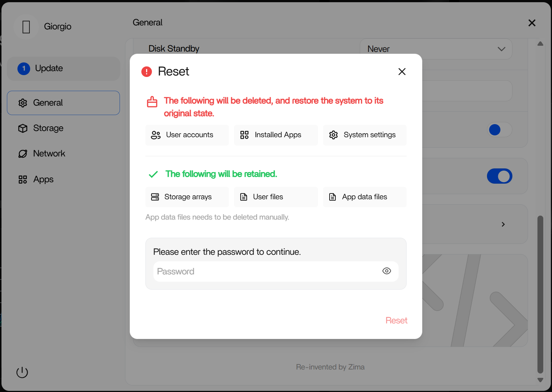This screenshot has width=552, height=392.
Task: Open the Storage settings section
Action: [x=48, y=128]
